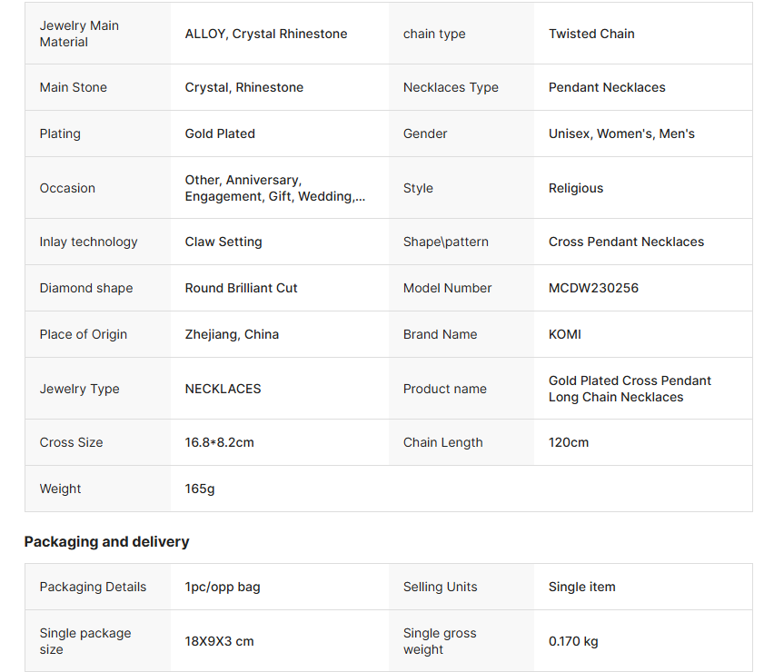
Task: Select the model number MCDW230256
Action: click(593, 288)
